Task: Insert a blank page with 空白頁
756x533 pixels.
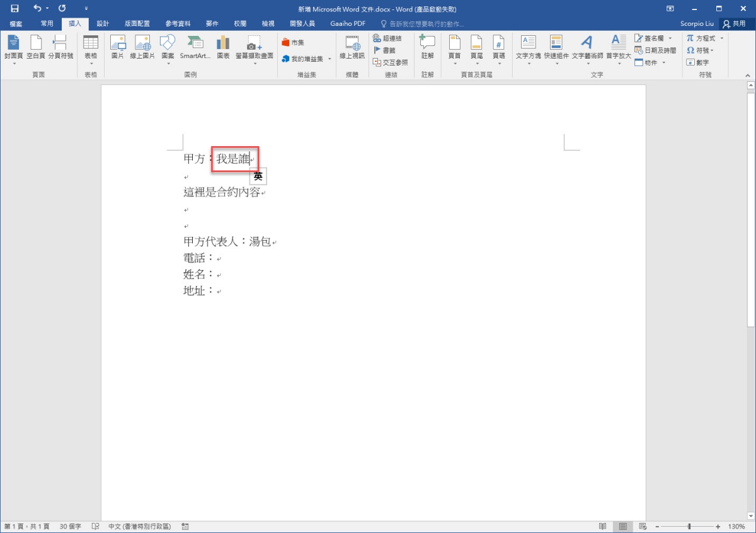Action: coord(36,48)
